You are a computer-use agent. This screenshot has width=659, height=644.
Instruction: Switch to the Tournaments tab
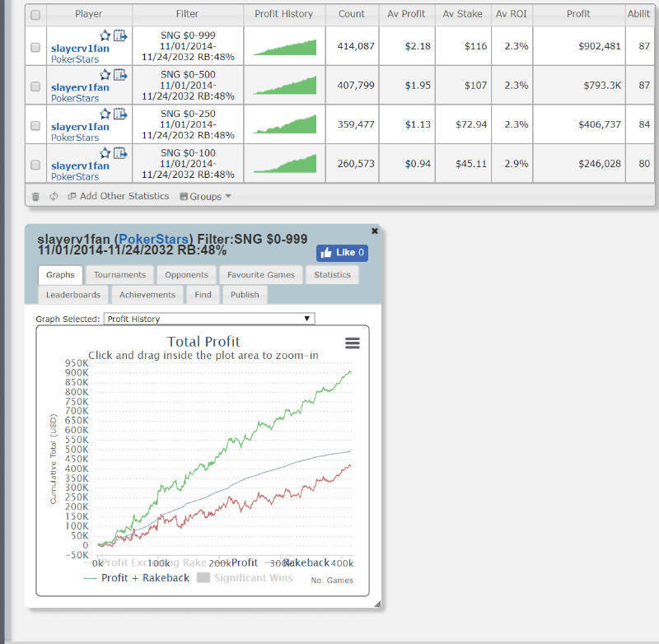[119, 275]
